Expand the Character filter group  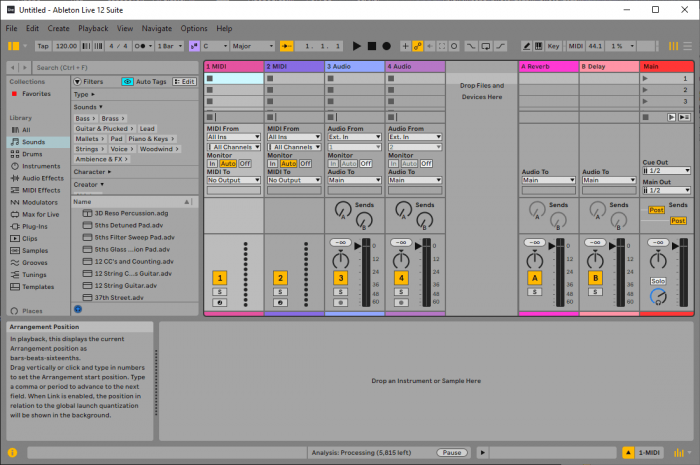click(x=92, y=171)
